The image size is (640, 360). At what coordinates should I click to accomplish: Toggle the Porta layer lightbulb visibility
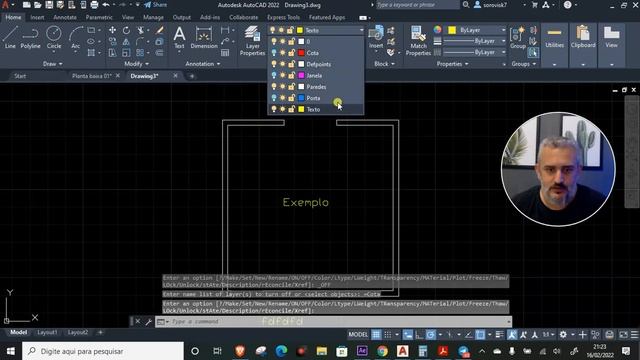pyautogui.click(x=273, y=98)
